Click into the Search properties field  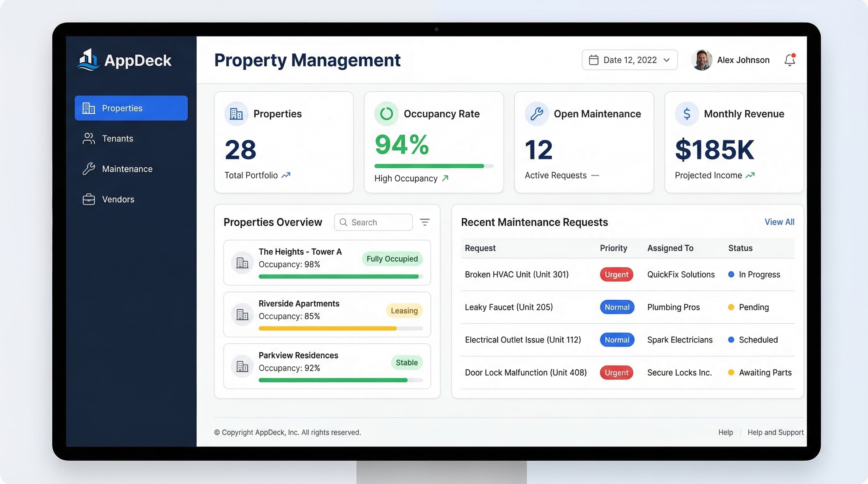click(x=373, y=222)
